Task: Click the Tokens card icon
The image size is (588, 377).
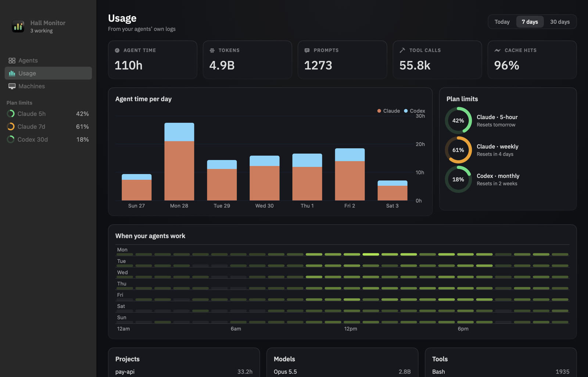Action: [212, 50]
